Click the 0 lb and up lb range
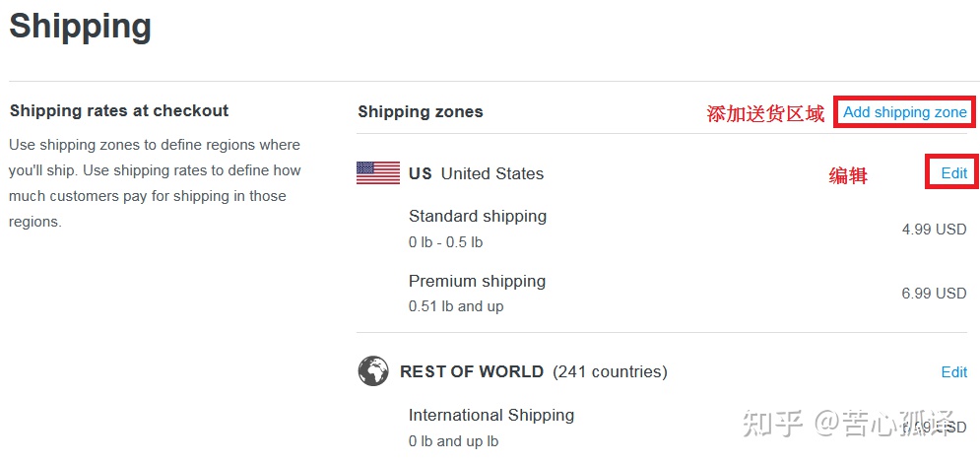This screenshot has height=463, width=980. (x=454, y=441)
